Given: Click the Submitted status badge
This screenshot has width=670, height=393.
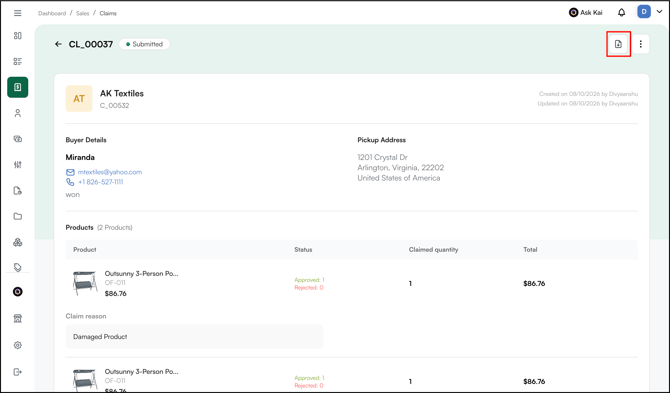Looking at the screenshot, I should coord(144,44).
